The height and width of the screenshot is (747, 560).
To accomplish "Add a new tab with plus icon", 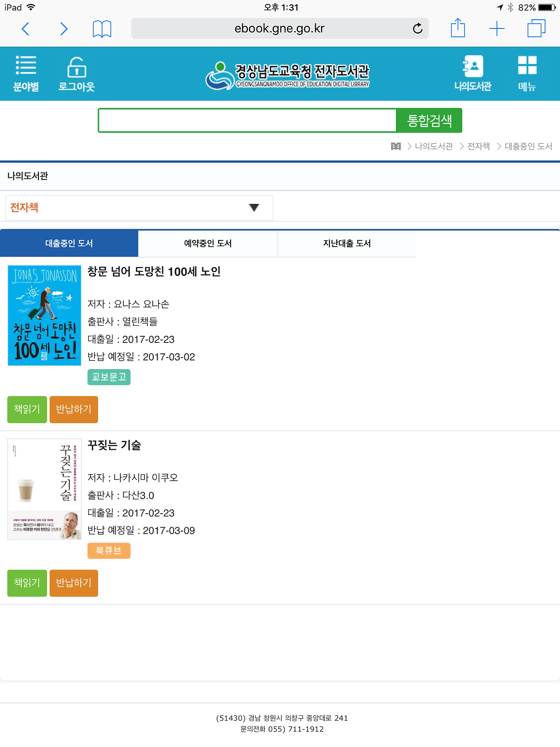I will [497, 29].
